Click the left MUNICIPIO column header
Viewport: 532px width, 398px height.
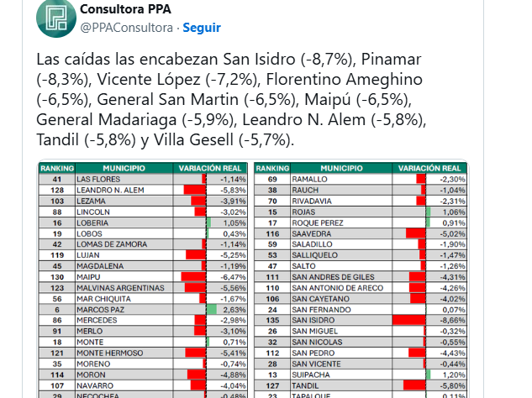pos(124,168)
